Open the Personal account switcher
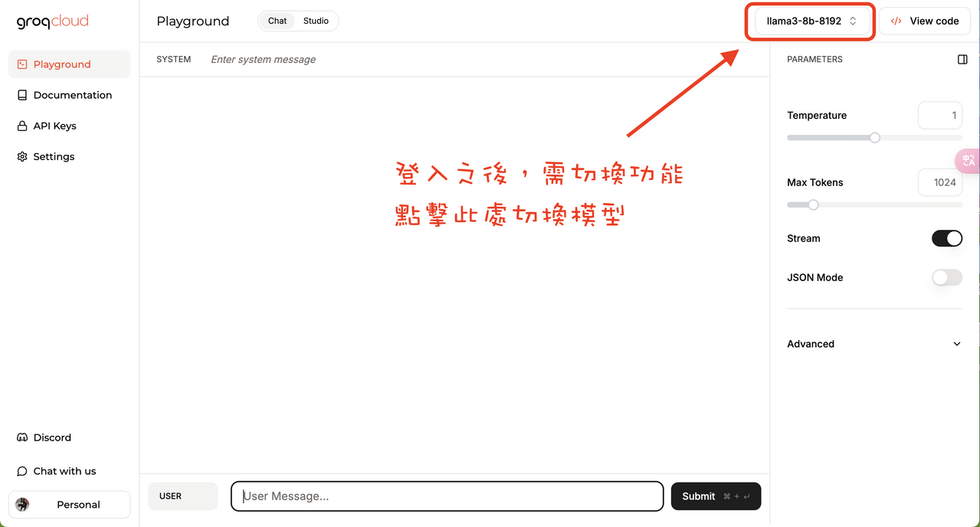980x527 pixels. pos(70,505)
